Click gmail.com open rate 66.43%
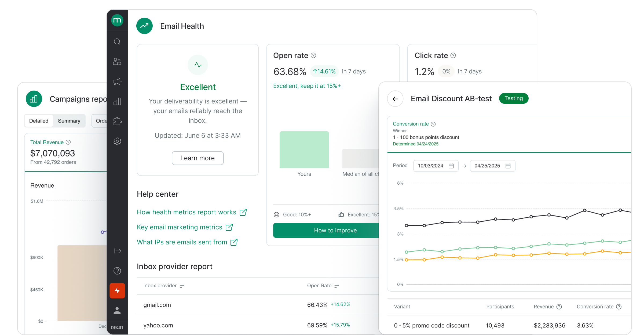Image resolution: width=644 pixels, height=335 pixels. pos(317,305)
